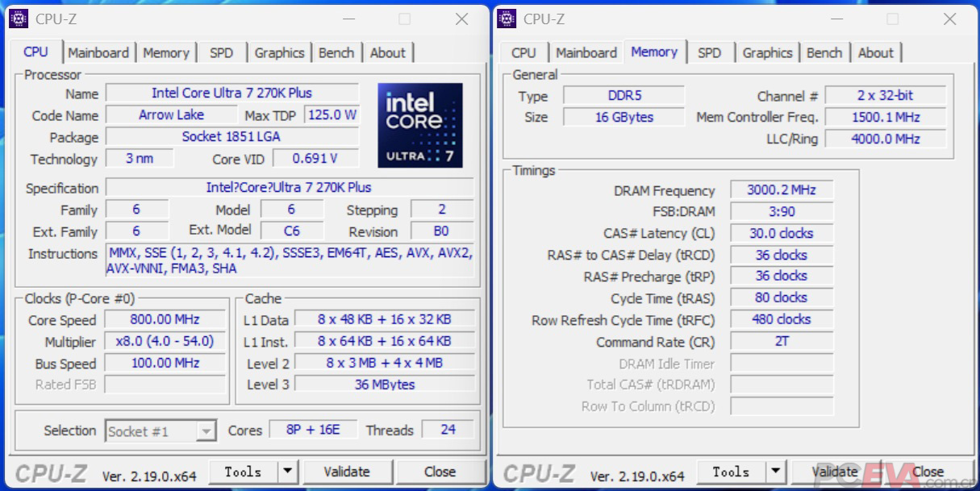Click the Channel # value 2 x 32-bit
This screenshot has width=980, height=491.
[x=885, y=95]
